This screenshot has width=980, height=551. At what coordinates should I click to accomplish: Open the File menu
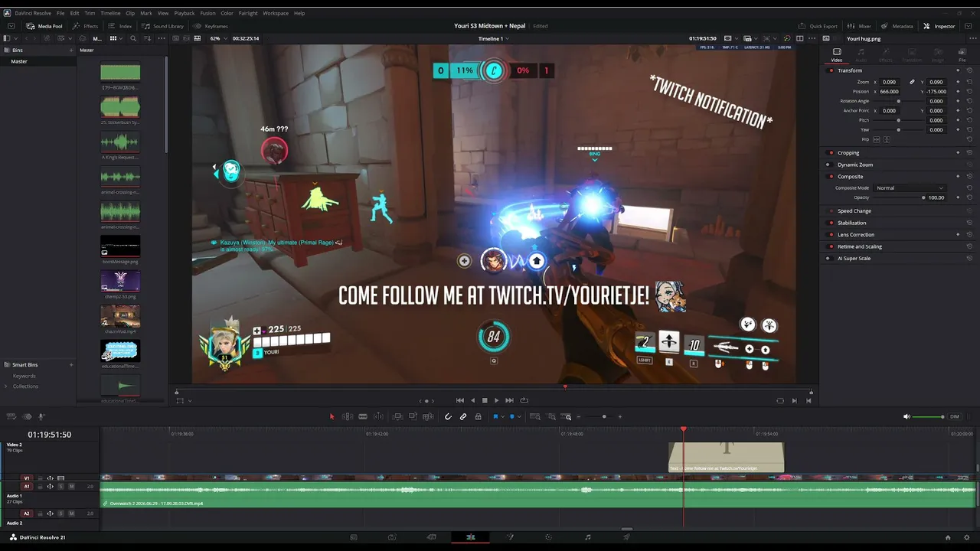(x=60, y=13)
